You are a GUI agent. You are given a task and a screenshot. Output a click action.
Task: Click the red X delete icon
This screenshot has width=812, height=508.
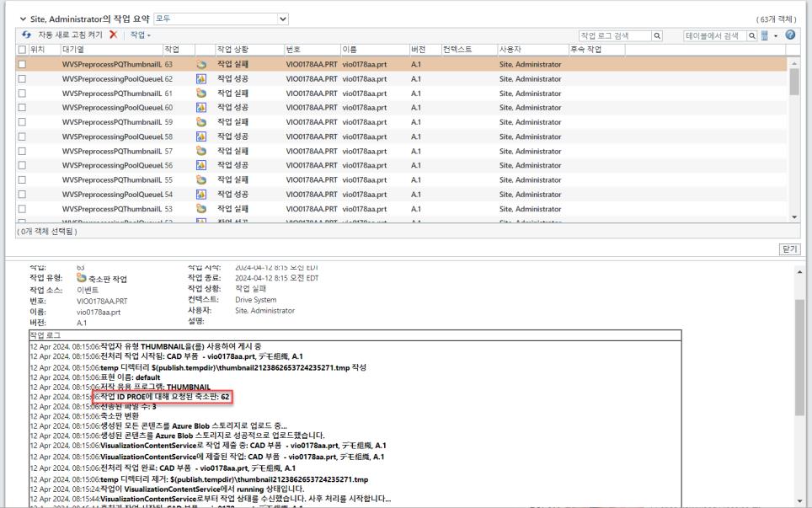[x=114, y=35]
